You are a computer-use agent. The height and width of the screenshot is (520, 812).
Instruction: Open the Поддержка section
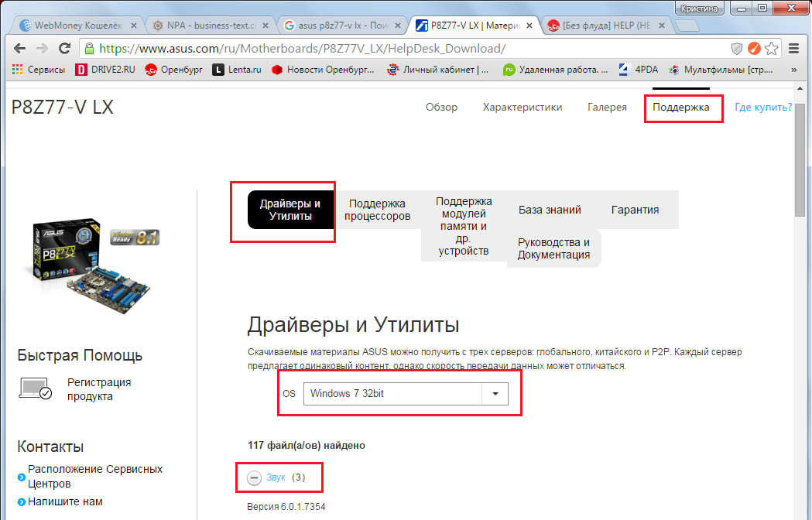coord(681,108)
